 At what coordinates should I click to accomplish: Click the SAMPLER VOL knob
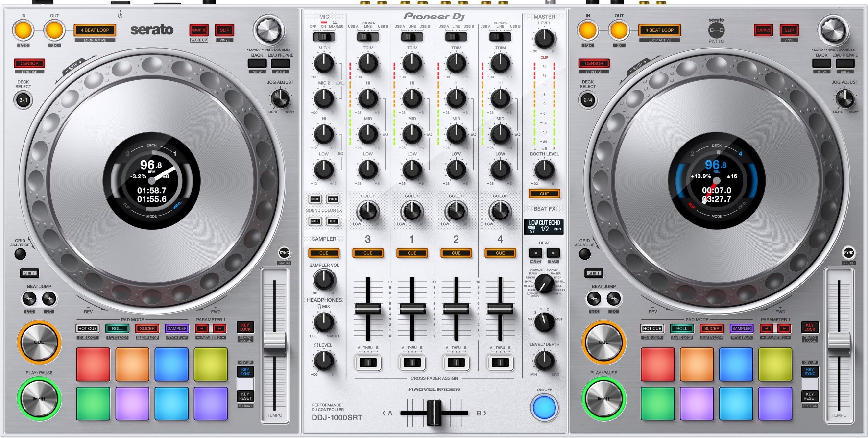(x=324, y=280)
